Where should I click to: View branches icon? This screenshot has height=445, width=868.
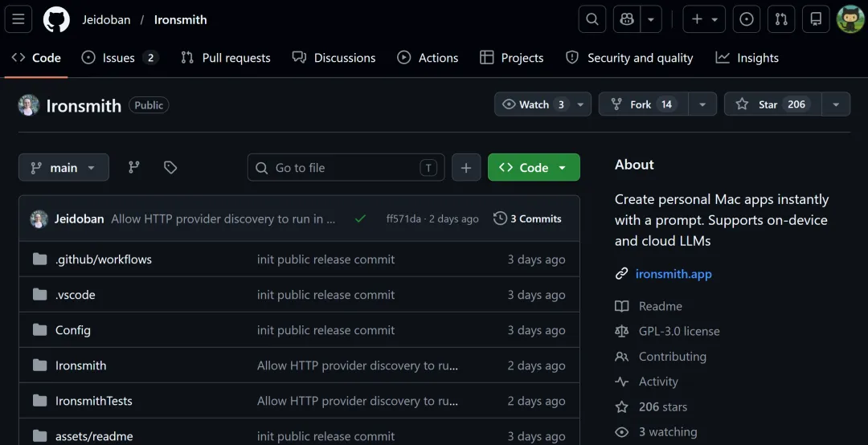[134, 167]
